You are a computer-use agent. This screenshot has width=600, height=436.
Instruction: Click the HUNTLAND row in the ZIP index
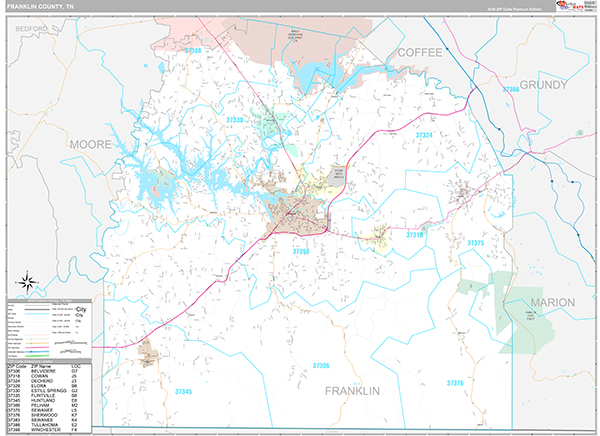[45, 400]
